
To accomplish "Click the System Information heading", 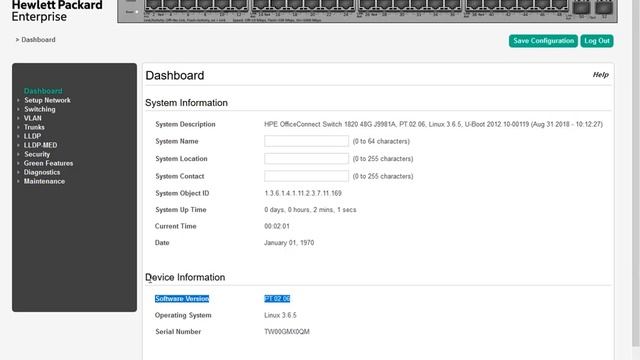I will (187, 103).
